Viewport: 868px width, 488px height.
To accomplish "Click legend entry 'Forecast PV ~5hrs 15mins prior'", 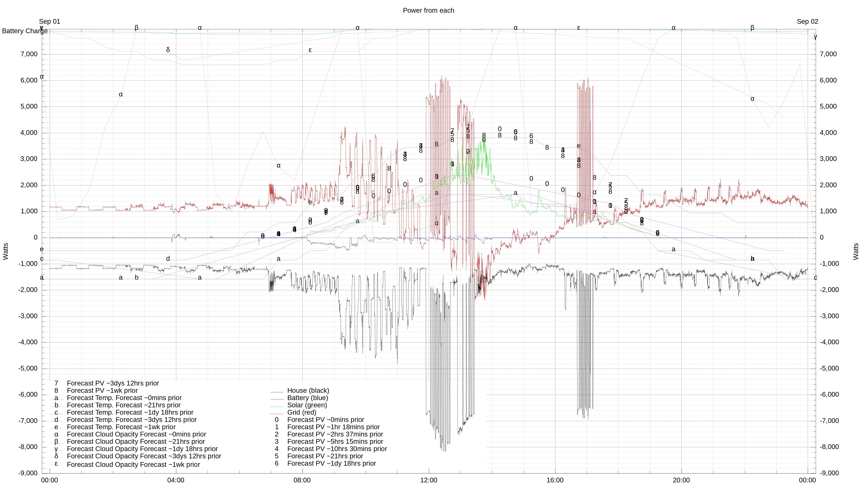I will click(x=335, y=442).
